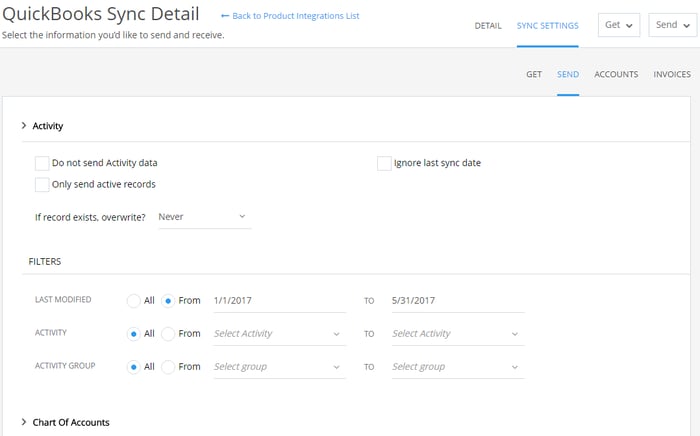700x436 pixels.
Task: Open the to Select Activity dropdown
Action: point(458,334)
